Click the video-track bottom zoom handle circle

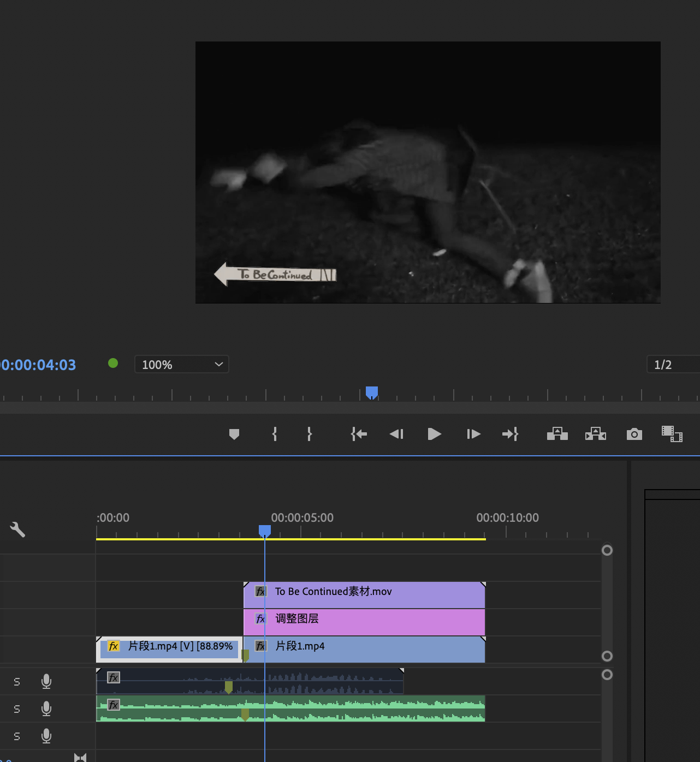pyautogui.click(x=607, y=656)
